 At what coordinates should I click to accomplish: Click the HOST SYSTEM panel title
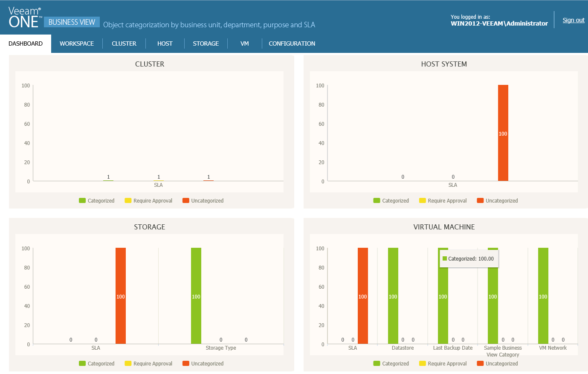pyautogui.click(x=444, y=64)
